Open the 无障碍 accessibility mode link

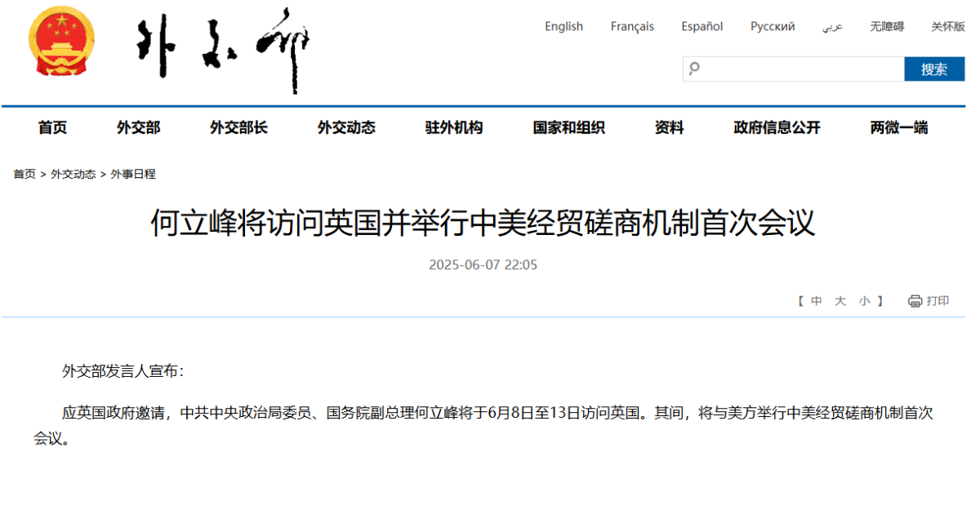(x=887, y=26)
